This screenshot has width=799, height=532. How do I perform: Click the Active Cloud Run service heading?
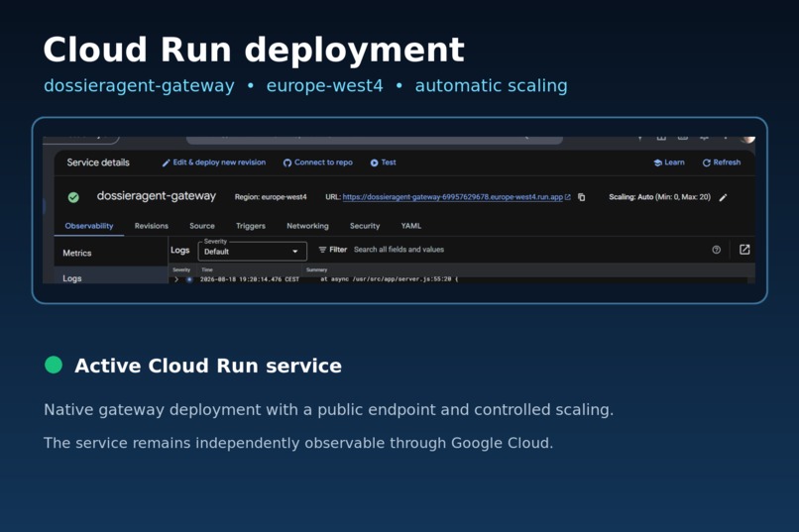point(208,366)
